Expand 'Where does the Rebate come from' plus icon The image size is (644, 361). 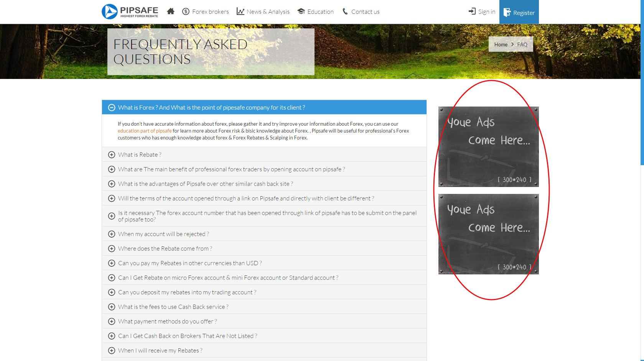[112, 249]
